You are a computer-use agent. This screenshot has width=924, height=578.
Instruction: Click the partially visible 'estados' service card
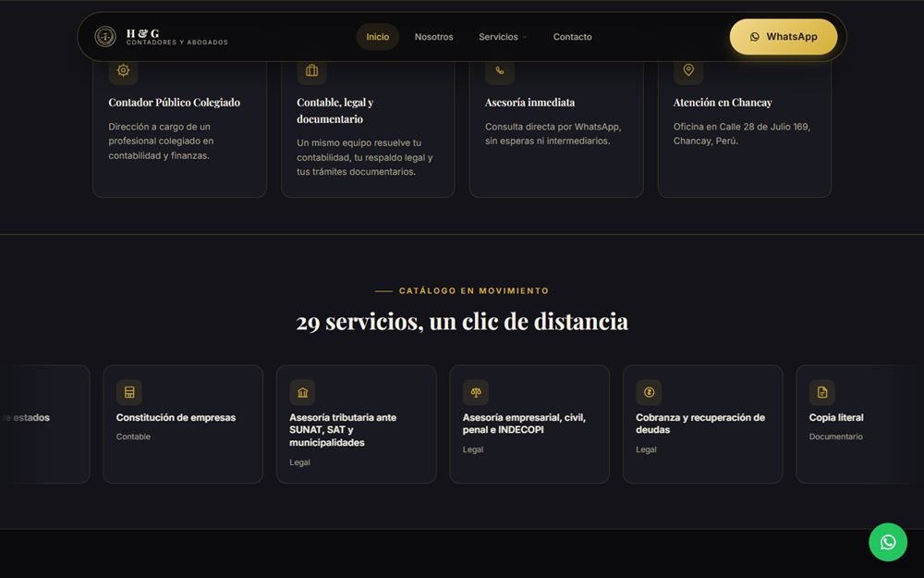click(44, 424)
